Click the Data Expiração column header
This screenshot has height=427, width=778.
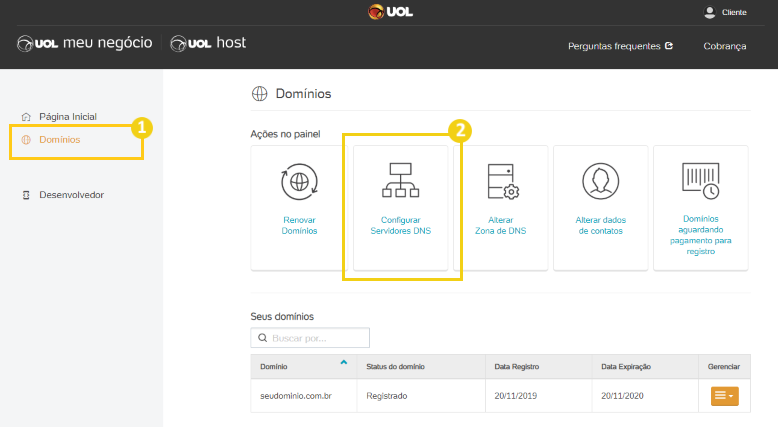pyautogui.click(x=626, y=366)
